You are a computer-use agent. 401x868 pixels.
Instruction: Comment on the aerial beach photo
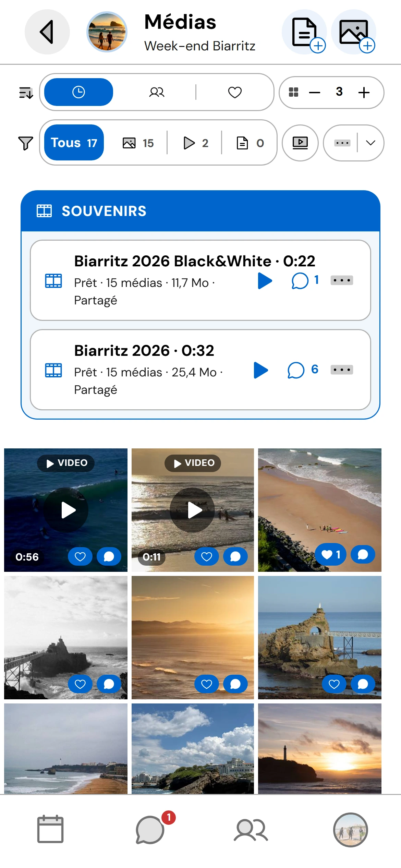point(363,554)
